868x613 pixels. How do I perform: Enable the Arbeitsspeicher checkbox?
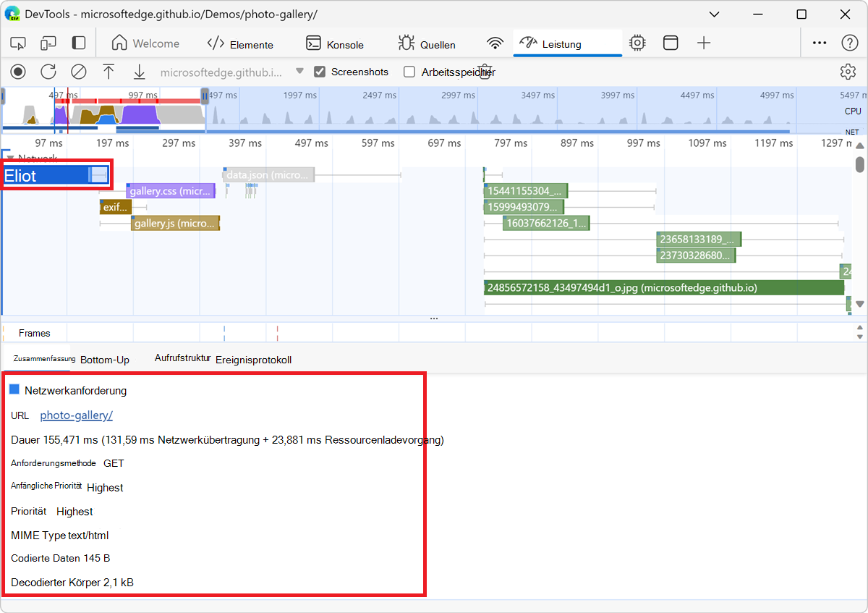coord(409,72)
